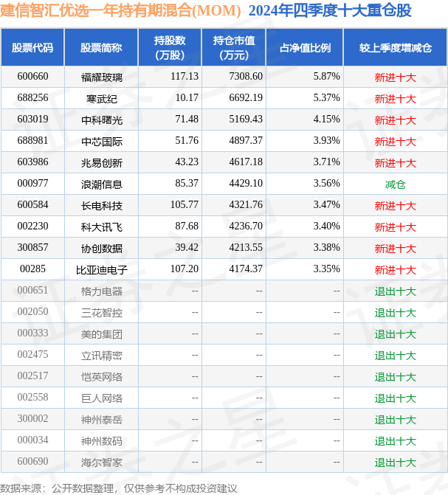Viewport: 448px width, 495px height.
Task: Click market value 4897.37
Action: (246, 140)
